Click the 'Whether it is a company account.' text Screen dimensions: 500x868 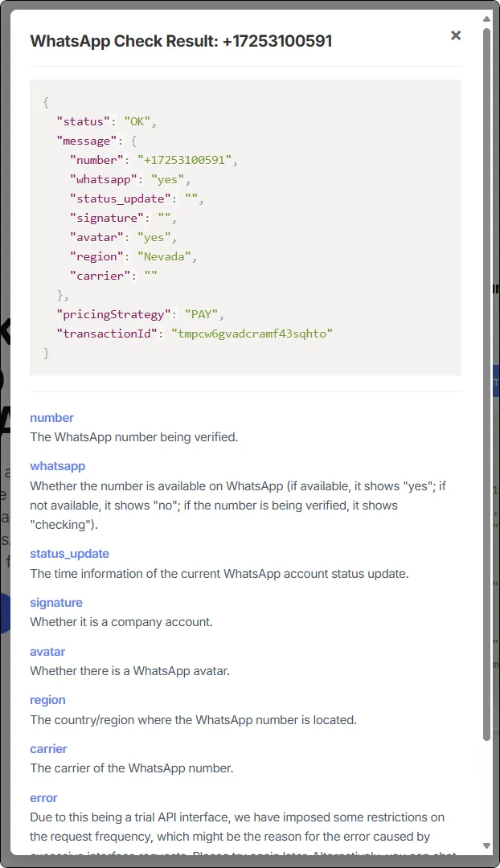(x=121, y=622)
